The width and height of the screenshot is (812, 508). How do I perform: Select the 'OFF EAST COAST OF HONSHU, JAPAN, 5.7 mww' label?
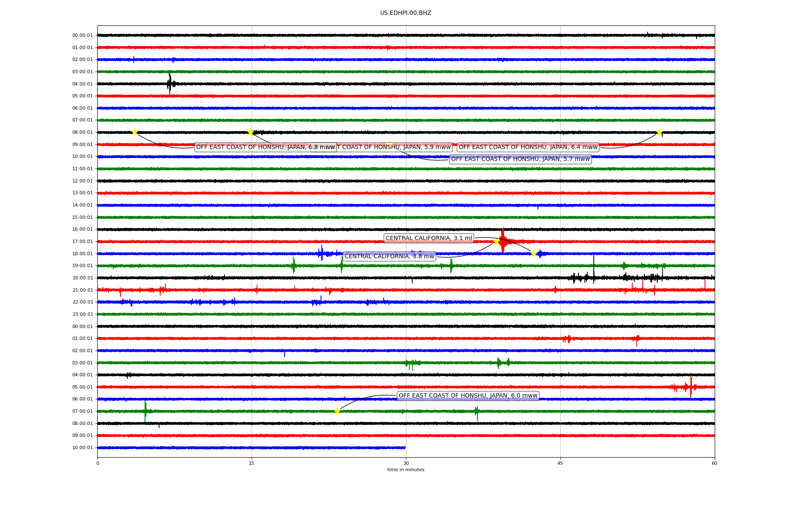(x=520, y=159)
